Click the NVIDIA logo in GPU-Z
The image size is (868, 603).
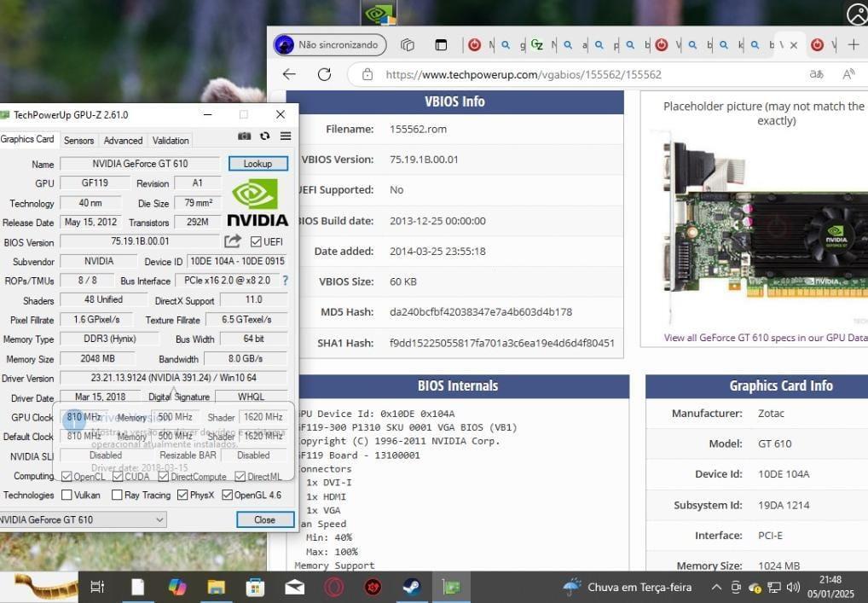(258, 202)
